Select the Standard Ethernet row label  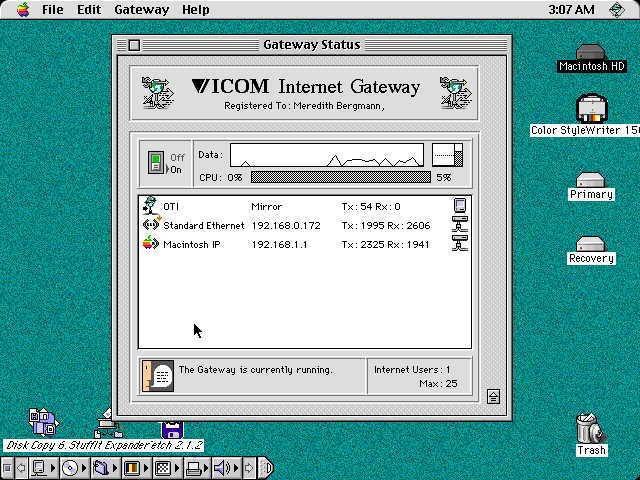tap(204, 226)
